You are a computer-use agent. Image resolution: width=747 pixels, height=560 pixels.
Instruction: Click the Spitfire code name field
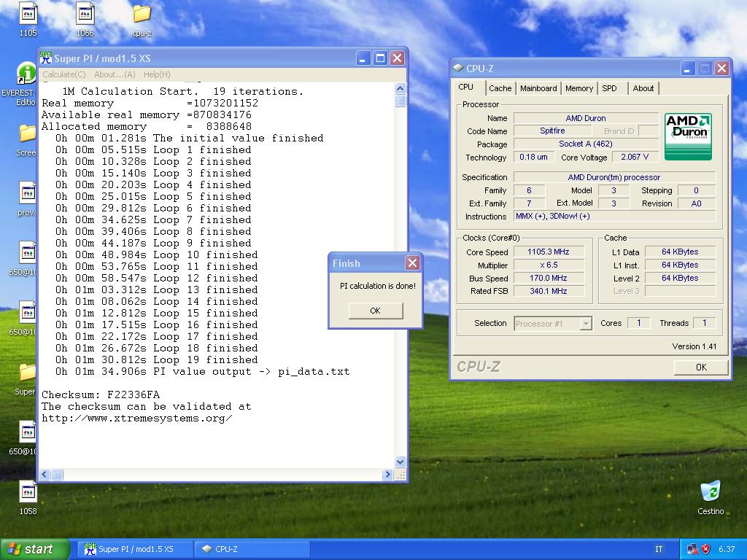552,131
